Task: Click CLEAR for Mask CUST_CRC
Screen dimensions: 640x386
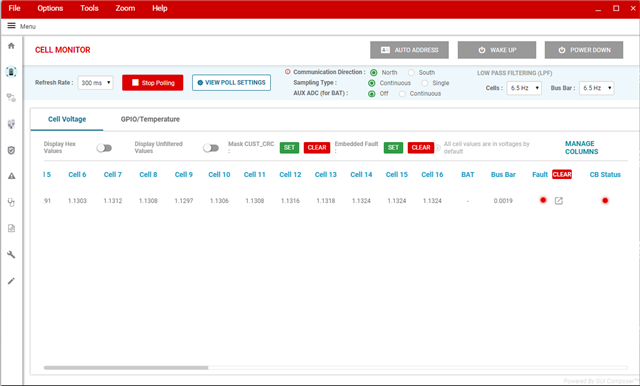Action: 317,148
